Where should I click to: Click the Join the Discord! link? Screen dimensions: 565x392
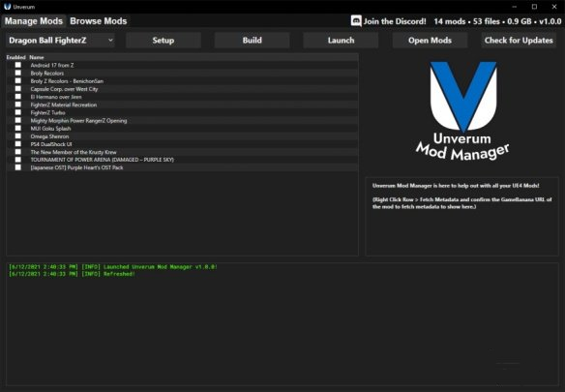[x=395, y=21]
